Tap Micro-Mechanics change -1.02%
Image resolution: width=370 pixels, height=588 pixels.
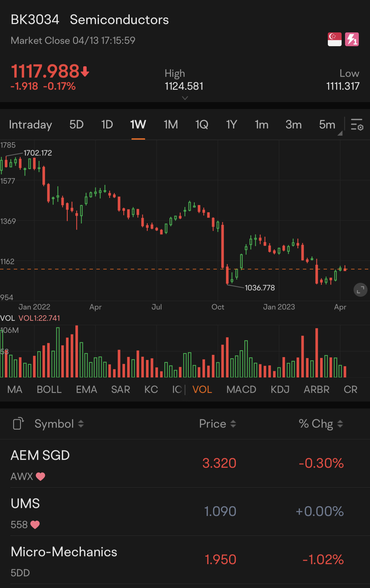[x=323, y=560]
